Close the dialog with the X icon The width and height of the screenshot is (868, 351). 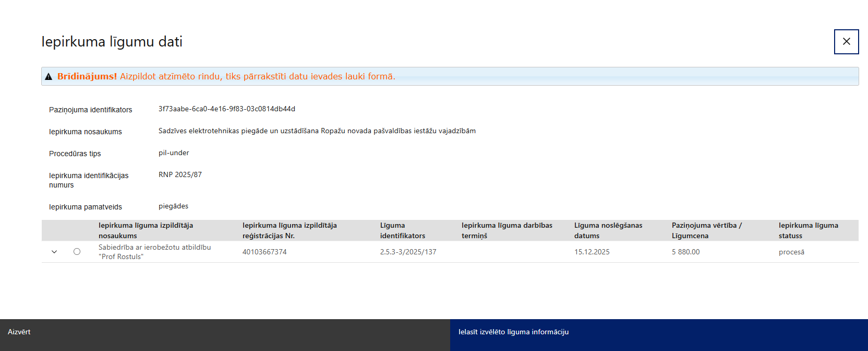[846, 42]
